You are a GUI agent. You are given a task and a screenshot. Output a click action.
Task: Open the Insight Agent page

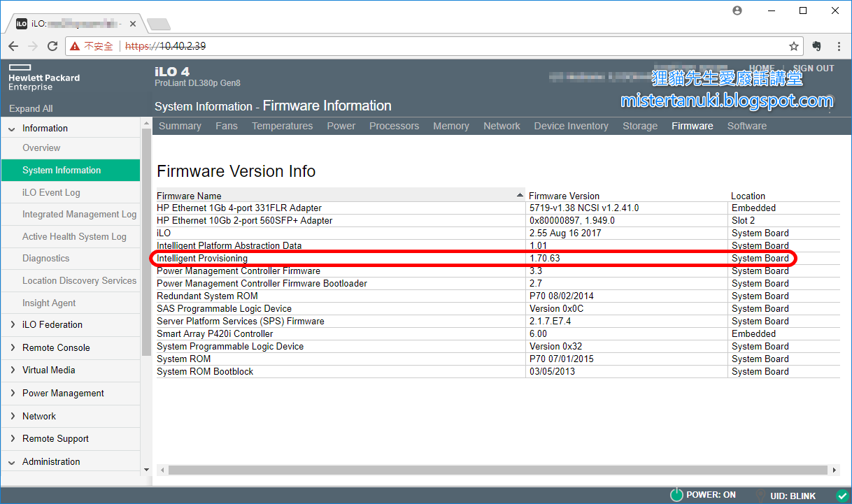pyautogui.click(x=49, y=303)
